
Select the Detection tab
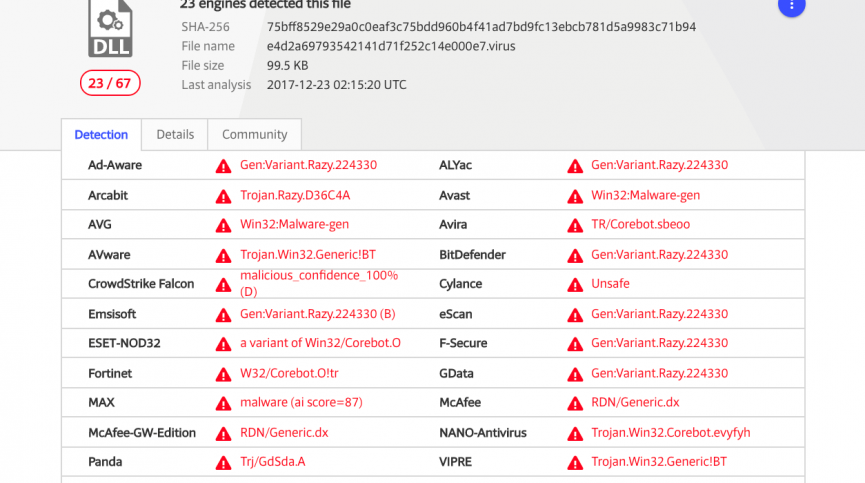[x=101, y=135]
